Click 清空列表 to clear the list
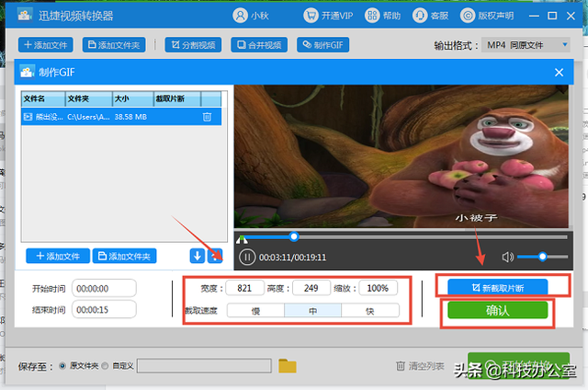Image resolution: width=588 pixels, height=390 pixels. click(421, 365)
